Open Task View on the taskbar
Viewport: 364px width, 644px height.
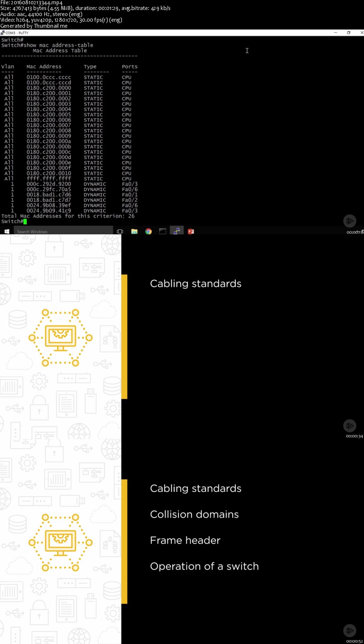pos(120,231)
